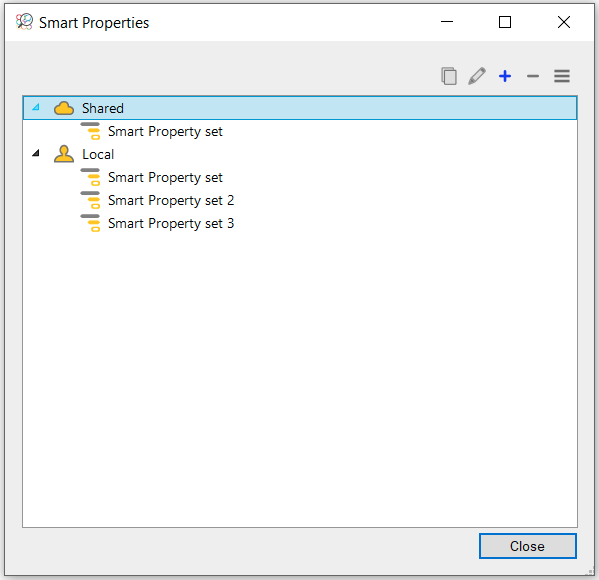Select Smart Property set under Shared

click(165, 131)
